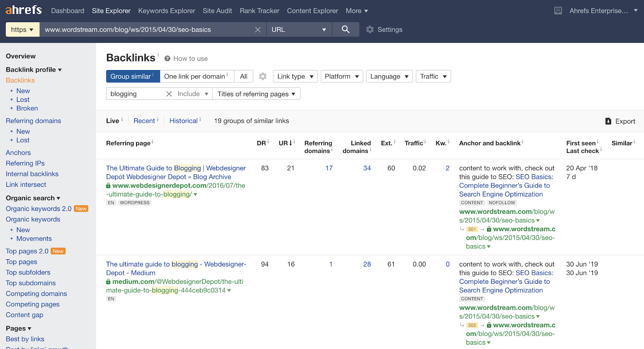
Task: Click the search magnifier icon
Action: 345,29
